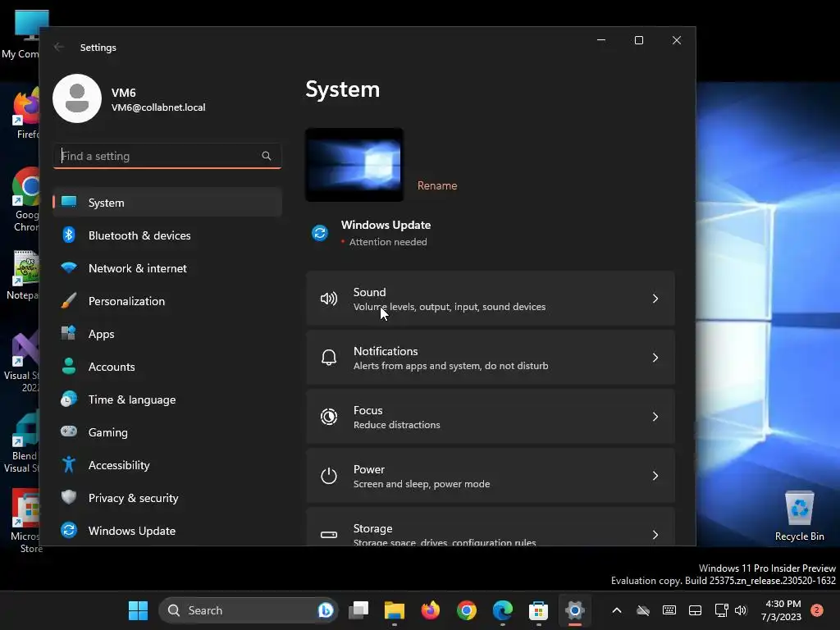Launch Google Chrome from the taskbar

[x=466, y=610]
